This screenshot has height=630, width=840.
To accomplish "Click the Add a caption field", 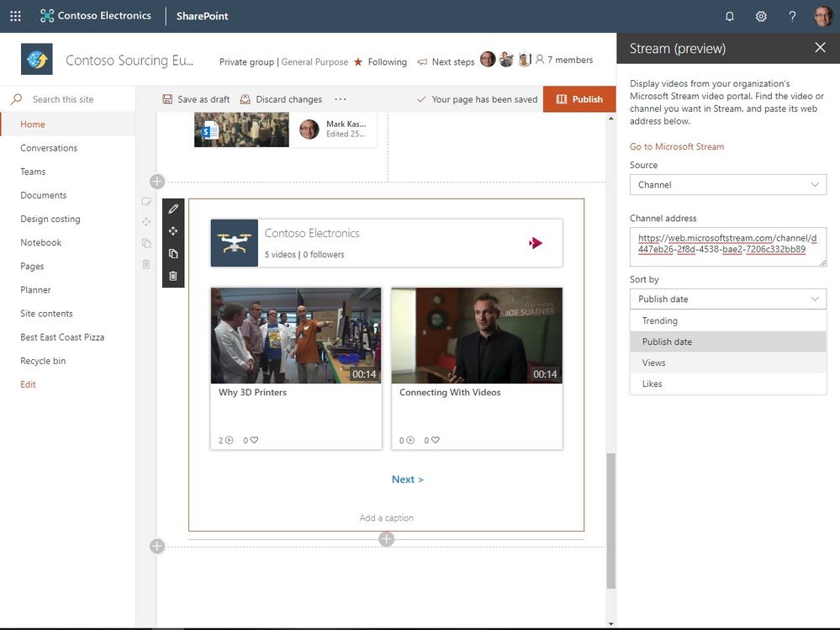I will (x=386, y=518).
